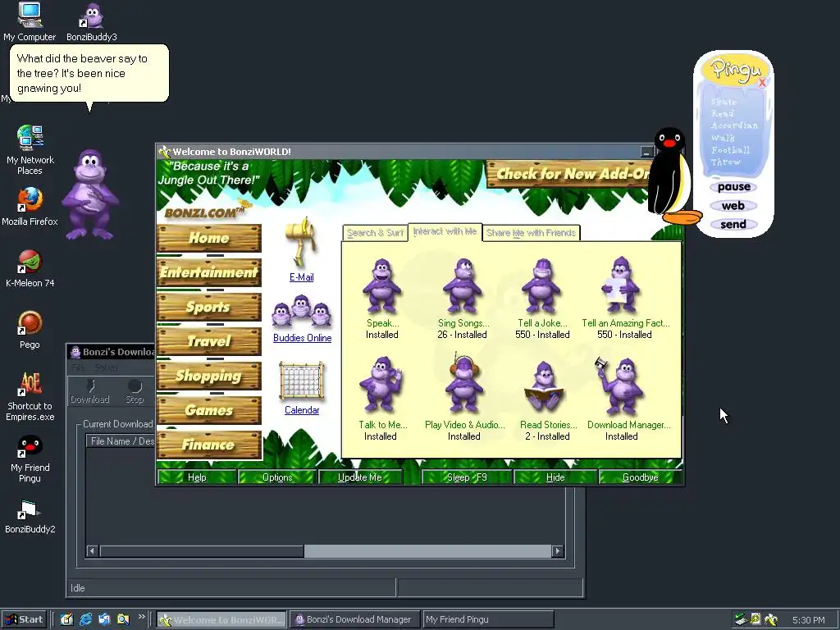Click the Goodbye button

point(640,477)
